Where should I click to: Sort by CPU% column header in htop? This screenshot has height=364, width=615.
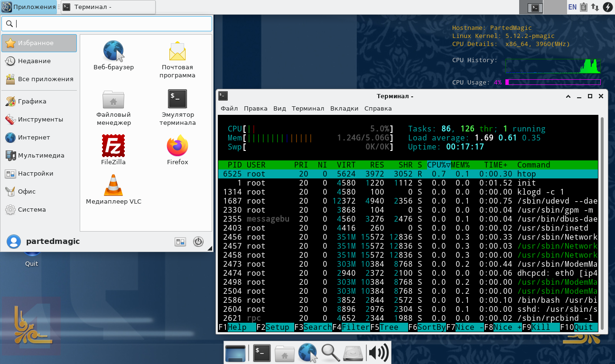pyautogui.click(x=438, y=165)
